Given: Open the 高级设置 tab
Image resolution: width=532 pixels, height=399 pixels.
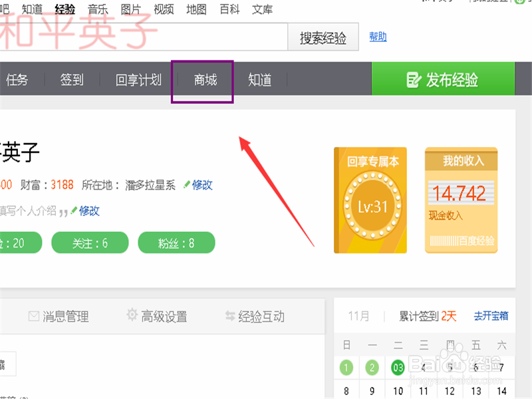Looking at the screenshot, I should (157, 316).
